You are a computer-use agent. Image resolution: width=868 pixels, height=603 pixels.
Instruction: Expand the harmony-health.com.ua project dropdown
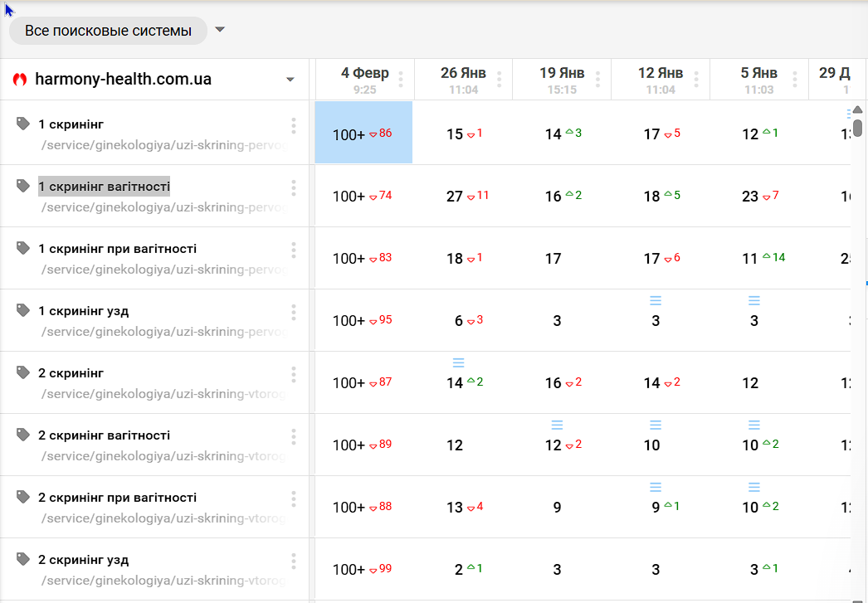pos(290,80)
